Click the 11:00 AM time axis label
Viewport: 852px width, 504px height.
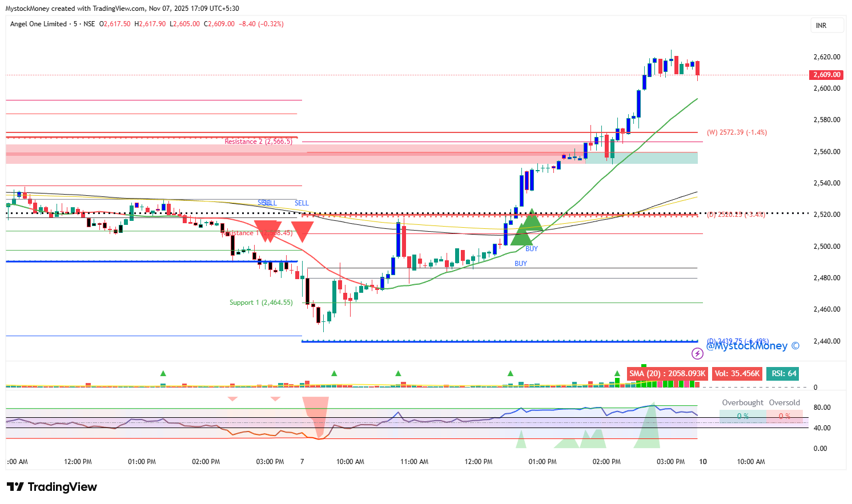[414, 462]
